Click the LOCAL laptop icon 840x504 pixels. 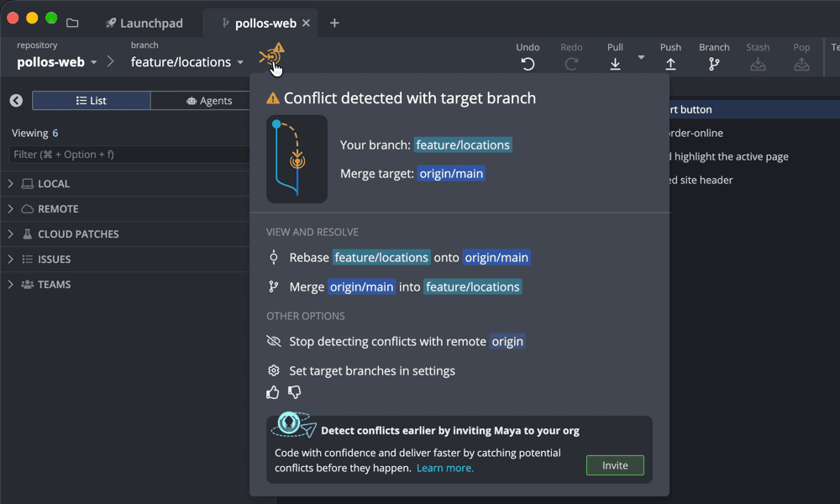[28, 184]
